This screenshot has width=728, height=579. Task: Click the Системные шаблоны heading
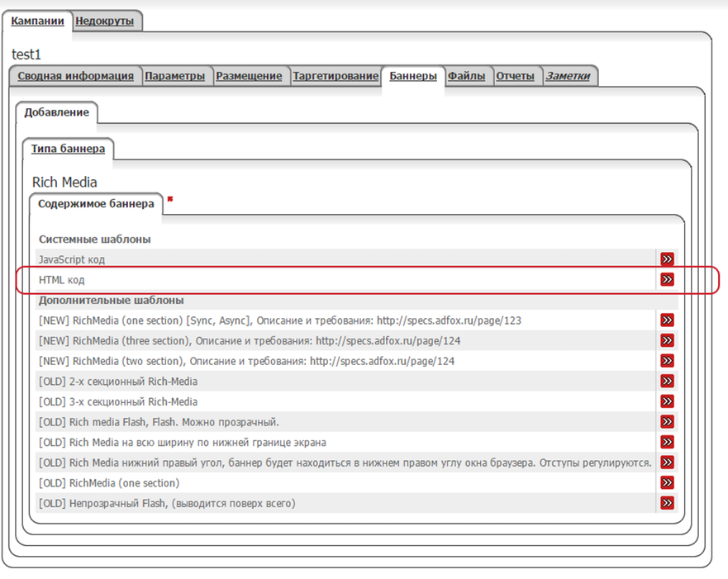point(95,240)
